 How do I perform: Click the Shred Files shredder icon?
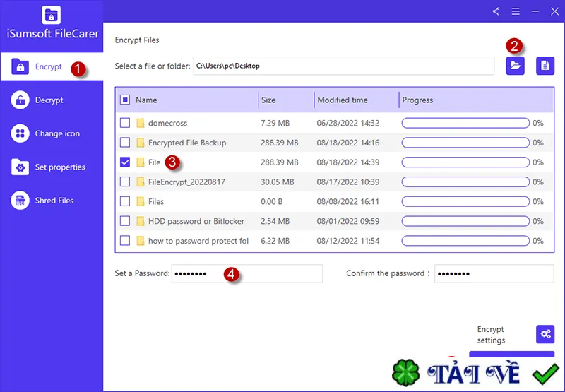[x=20, y=201]
